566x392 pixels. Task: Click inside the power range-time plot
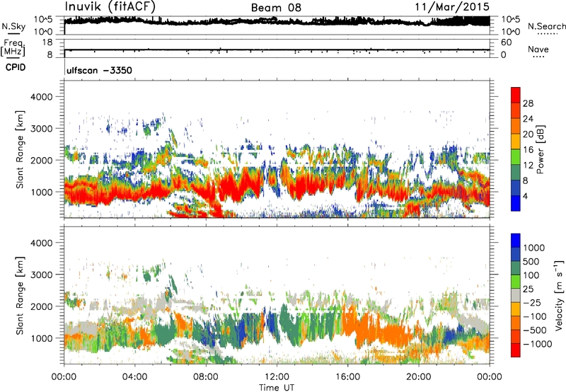point(277,149)
